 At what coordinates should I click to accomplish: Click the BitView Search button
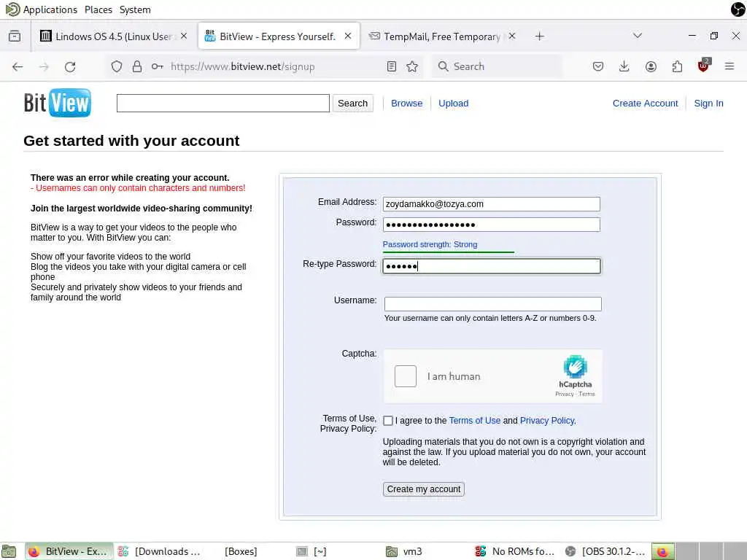tap(352, 104)
